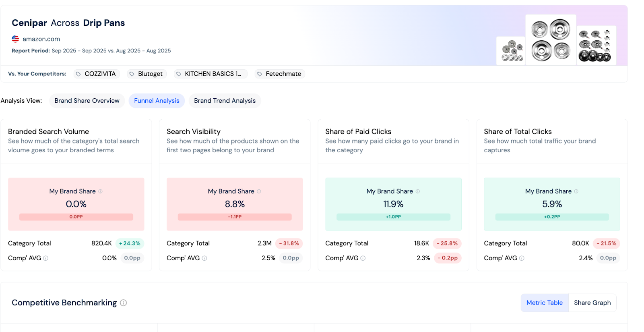This screenshot has height=332, width=644.
Task: Open the amazon.com marketplace link
Action: click(41, 39)
